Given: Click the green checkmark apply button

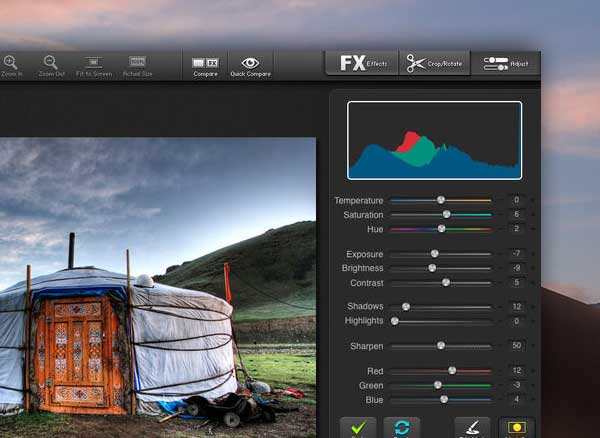Looking at the screenshot, I should click(358, 428).
